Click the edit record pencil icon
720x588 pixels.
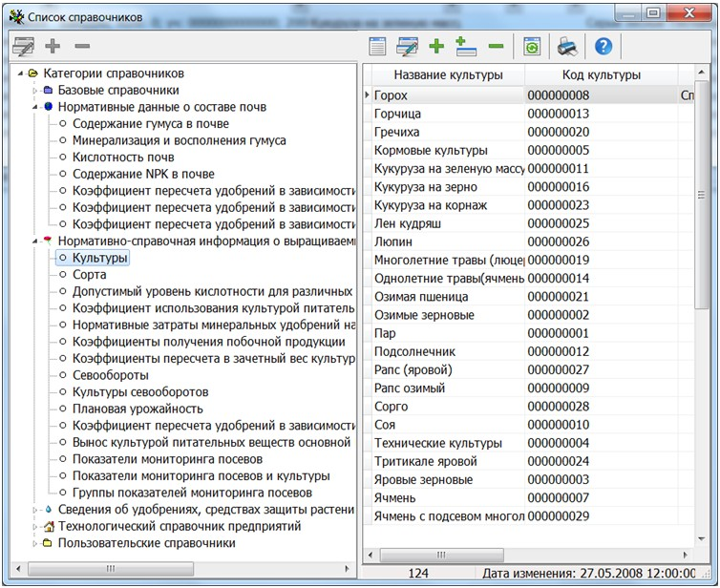point(408,46)
